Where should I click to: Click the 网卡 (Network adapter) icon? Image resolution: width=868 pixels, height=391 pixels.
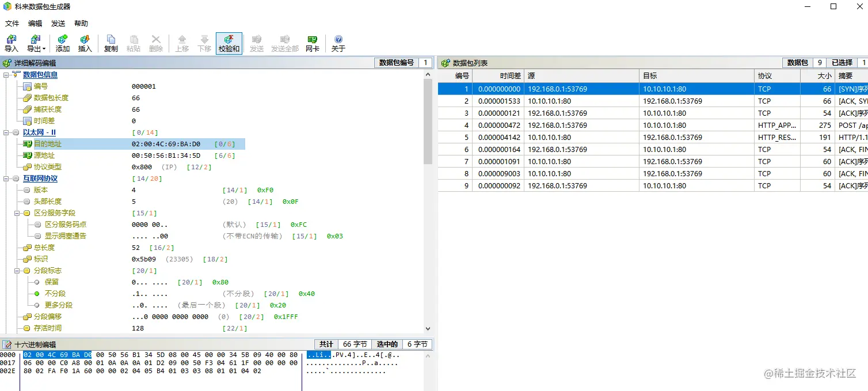coord(312,40)
